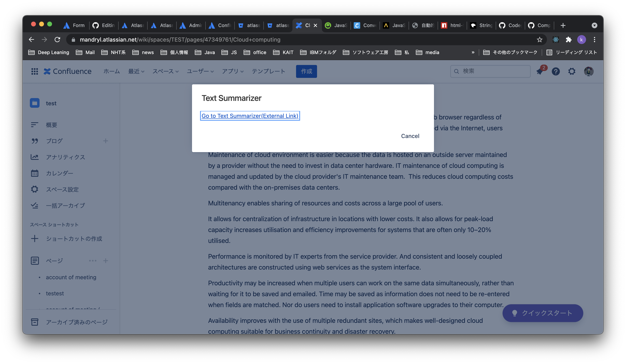
Task: Open the Confluence app switcher grid icon
Action: (x=34, y=71)
